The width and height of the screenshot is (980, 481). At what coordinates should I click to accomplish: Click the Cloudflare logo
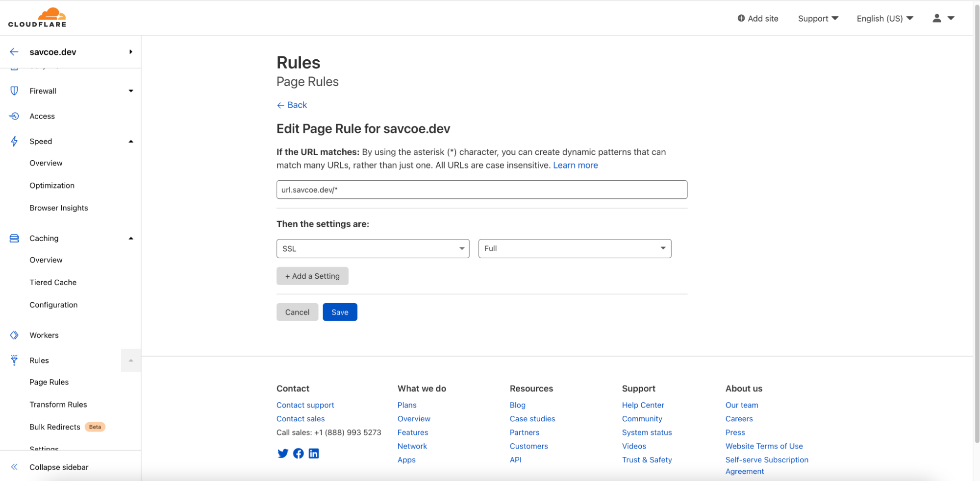(37, 18)
